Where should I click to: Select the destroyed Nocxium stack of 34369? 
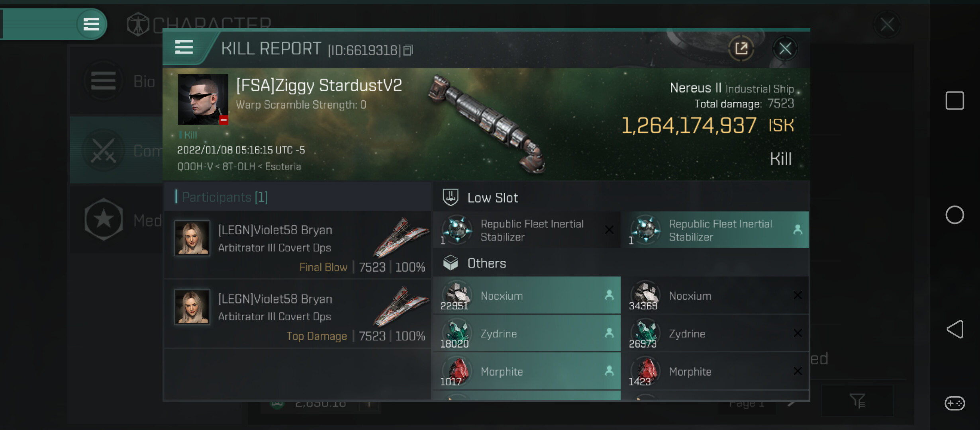[x=715, y=296]
